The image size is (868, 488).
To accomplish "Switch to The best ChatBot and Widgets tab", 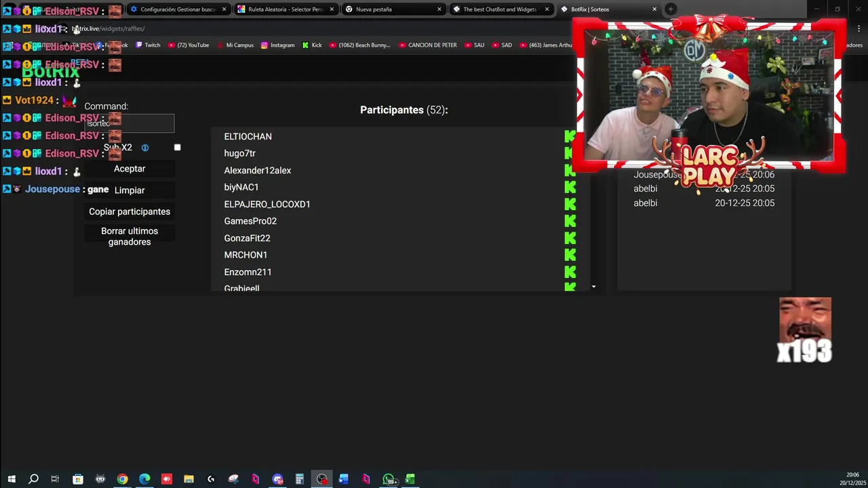I will coord(500,9).
